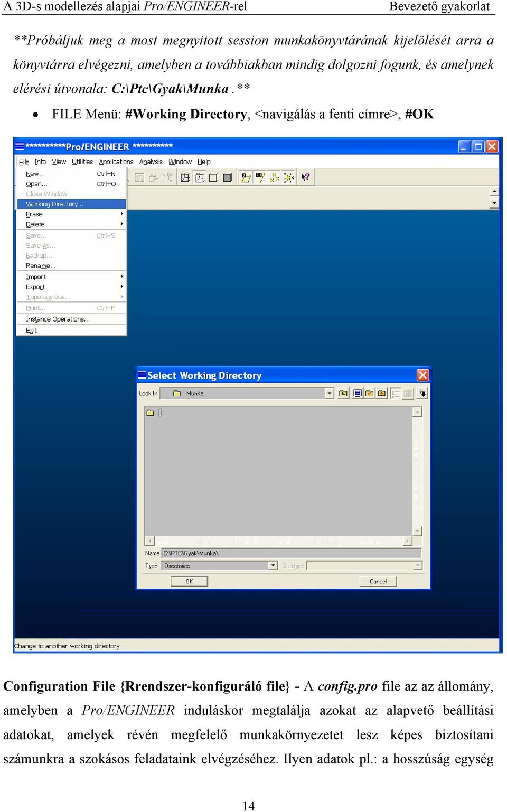Toggle datum axes display icon

tap(260, 177)
